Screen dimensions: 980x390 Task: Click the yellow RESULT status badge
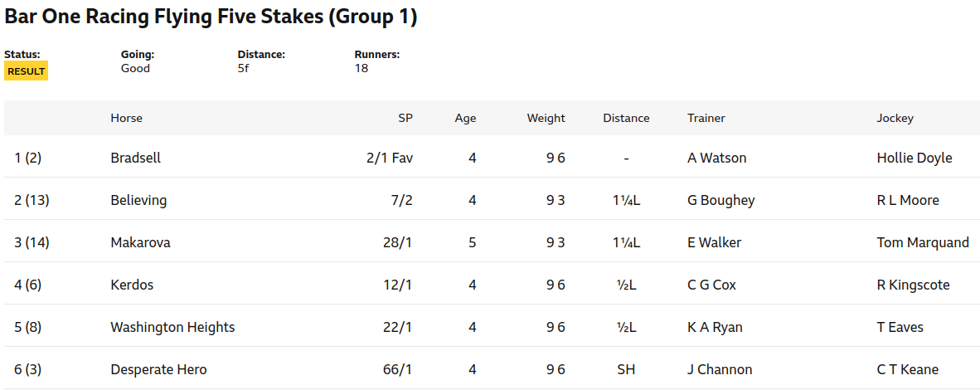pyautogui.click(x=27, y=71)
